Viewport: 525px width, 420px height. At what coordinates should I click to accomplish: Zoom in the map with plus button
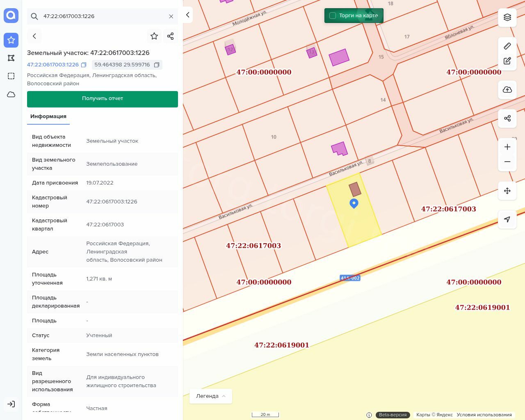tap(507, 147)
